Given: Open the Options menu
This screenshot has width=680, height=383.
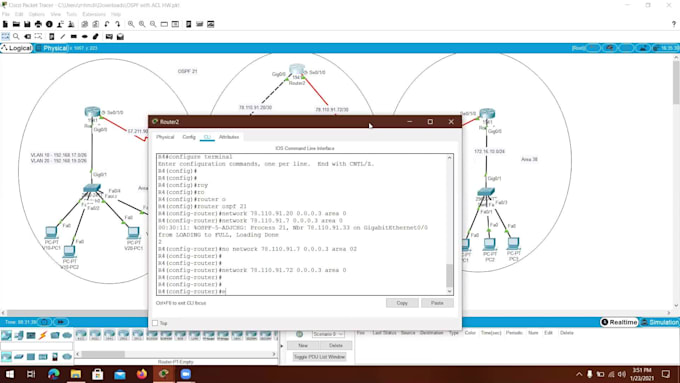Looking at the screenshot, I should pyautogui.click(x=37, y=14).
